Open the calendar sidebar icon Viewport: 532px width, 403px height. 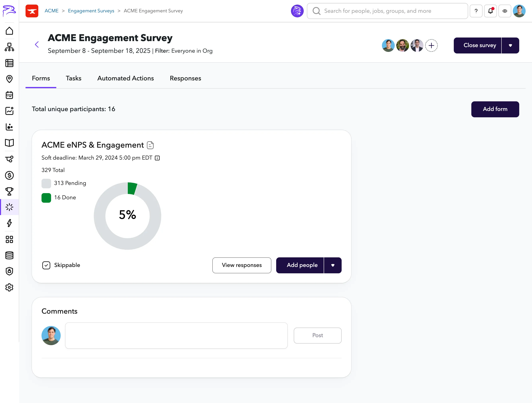(x=9, y=95)
